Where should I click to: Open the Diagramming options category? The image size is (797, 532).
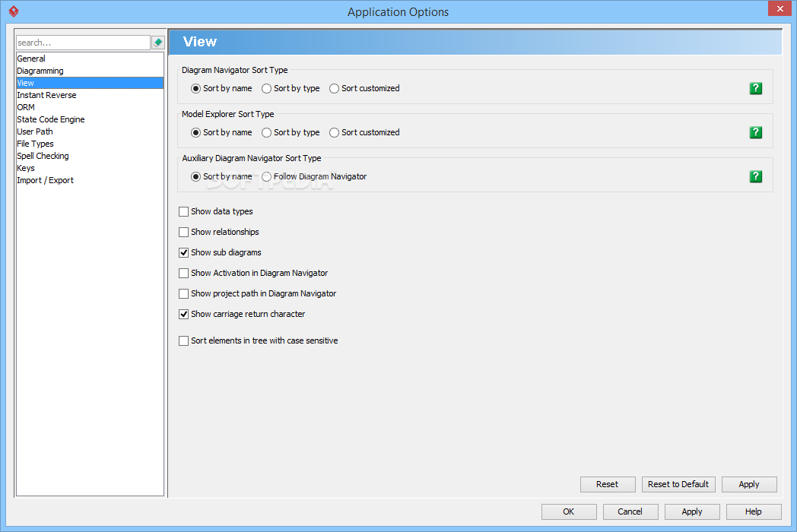tap(90, 71)
